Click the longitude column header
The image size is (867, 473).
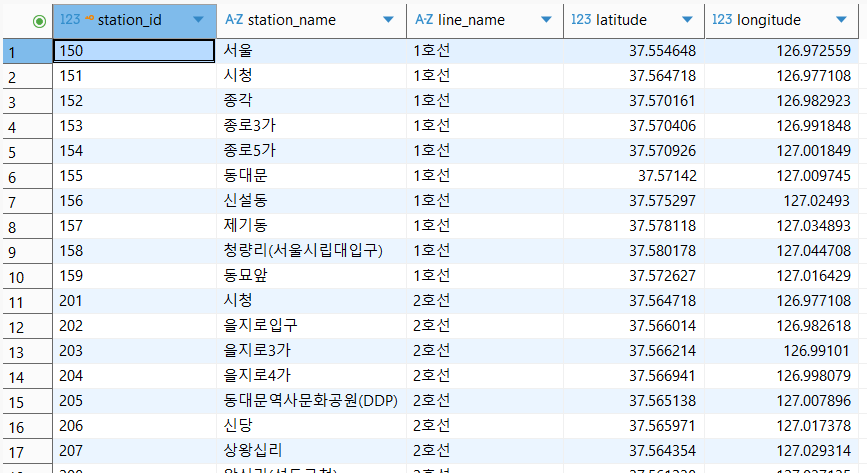pyautogui.click(x=782, y=21)
